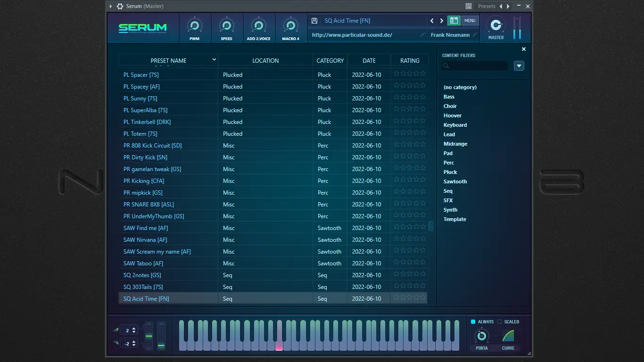Go to the next preset arrow
Viewport: 644px width, 362px height.
tap(441, 21)
